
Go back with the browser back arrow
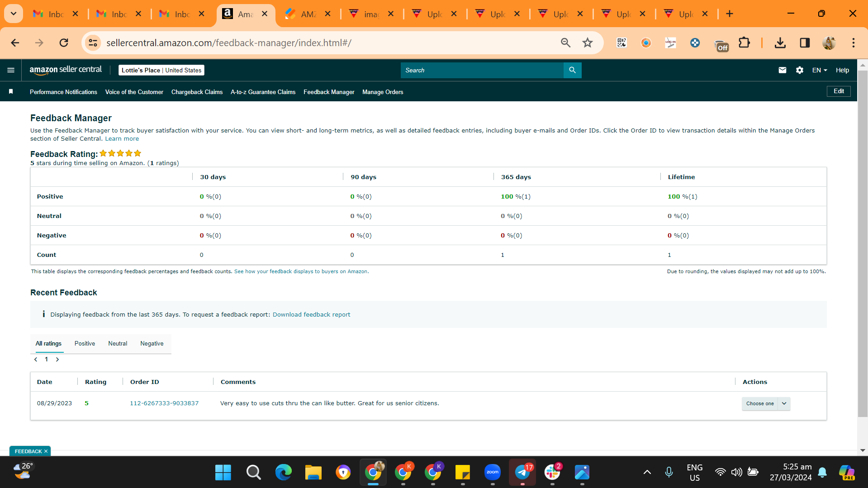(15, 43)
